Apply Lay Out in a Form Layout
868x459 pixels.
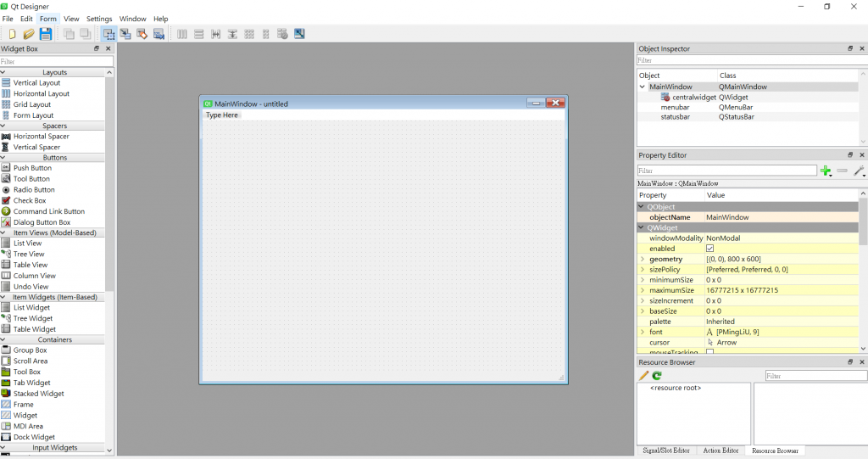(265, 35)
